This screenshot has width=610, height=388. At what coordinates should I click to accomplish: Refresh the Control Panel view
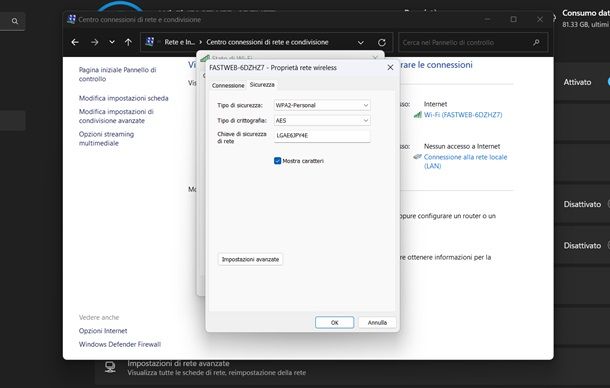pyautogui.click(x=382, y=42)
